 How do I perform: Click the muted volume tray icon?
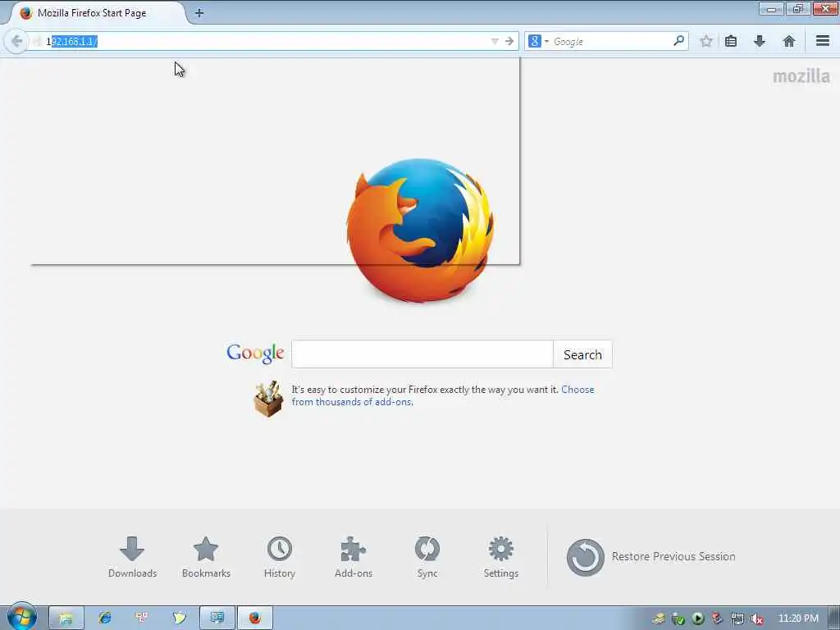coord(756,619)
